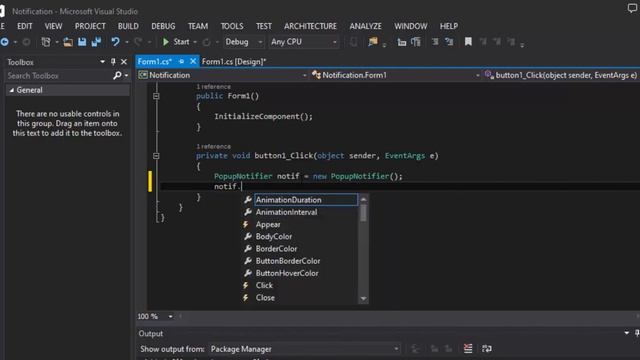Open the Debug configuration dropdown
The height and width of the screenshot is (360, 640).
(x=243, y=42)
